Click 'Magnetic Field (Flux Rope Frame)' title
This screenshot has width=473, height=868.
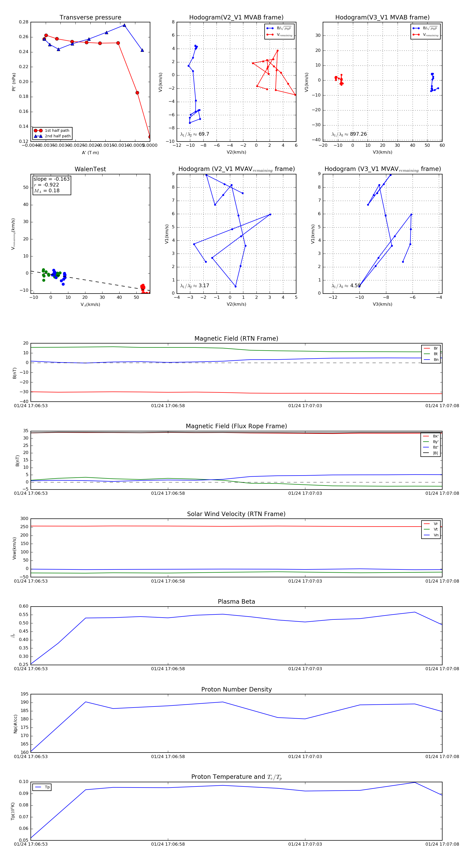click(x=236, y=426)
